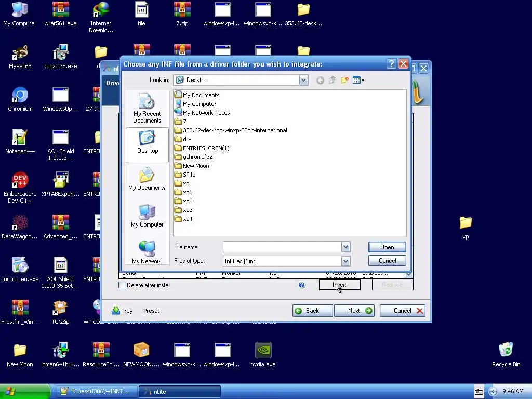Select the New Moon desktop folder icon
Screen dimensions: 532x399
[20, 354]
